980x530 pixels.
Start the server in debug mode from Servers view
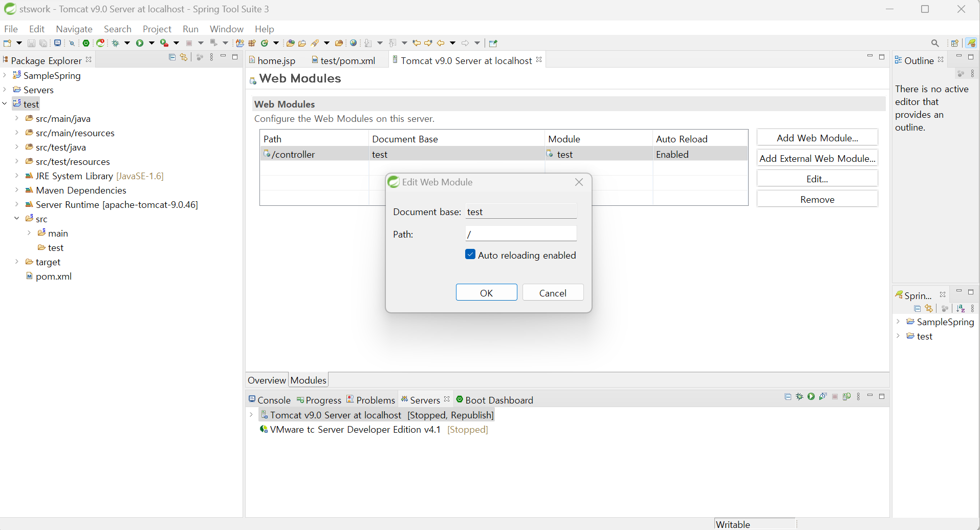click(x=799, y=396)
